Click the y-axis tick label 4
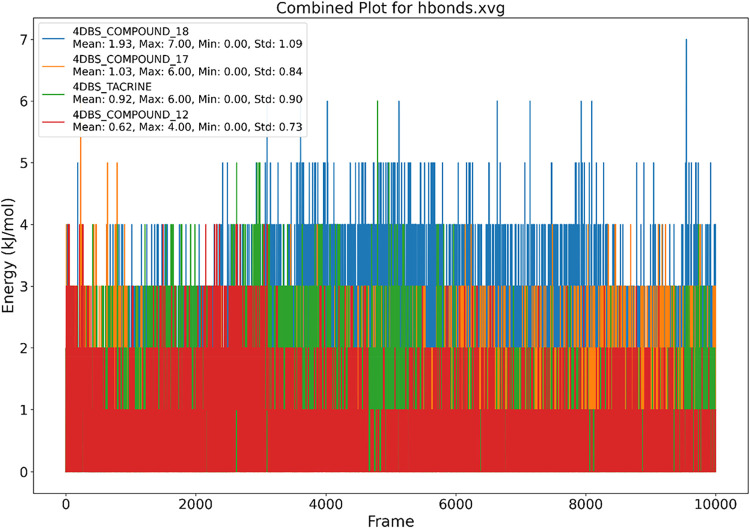 23,225
